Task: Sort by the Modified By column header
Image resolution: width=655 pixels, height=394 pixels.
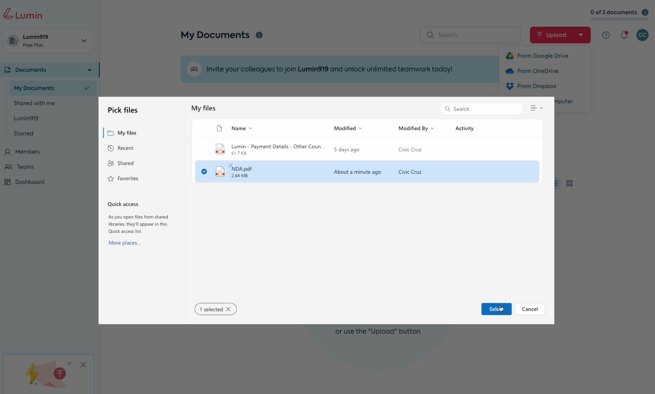Action: [x=416, y=128]
